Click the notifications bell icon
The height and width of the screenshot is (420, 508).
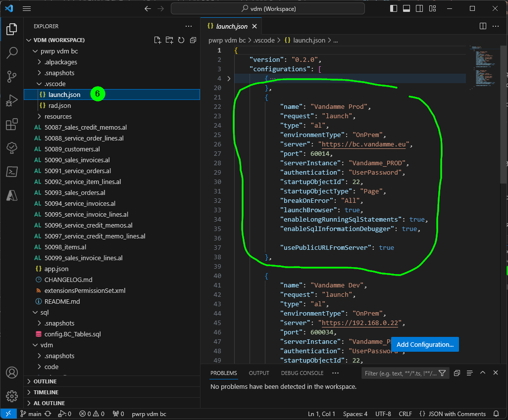coord(496,414)
